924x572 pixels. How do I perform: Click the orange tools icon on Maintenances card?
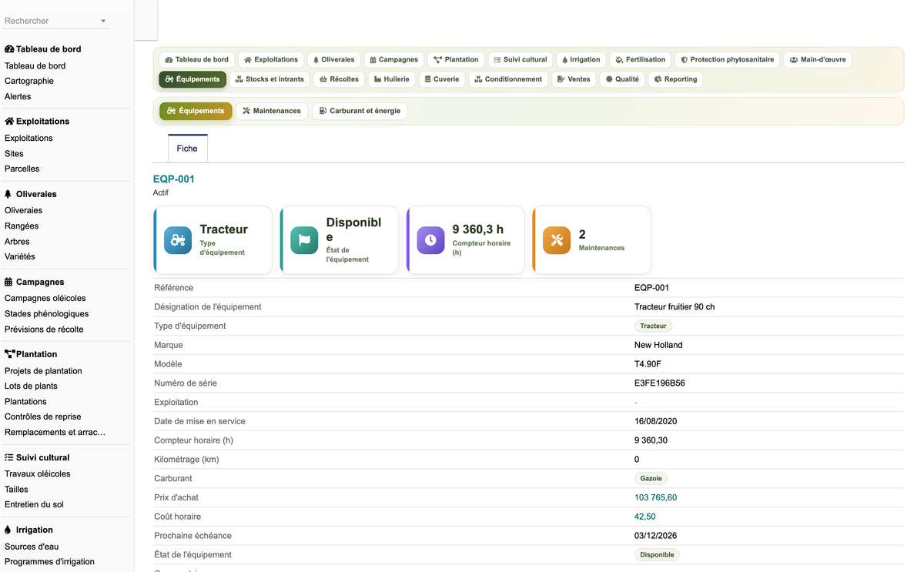(x=557, y=240)
